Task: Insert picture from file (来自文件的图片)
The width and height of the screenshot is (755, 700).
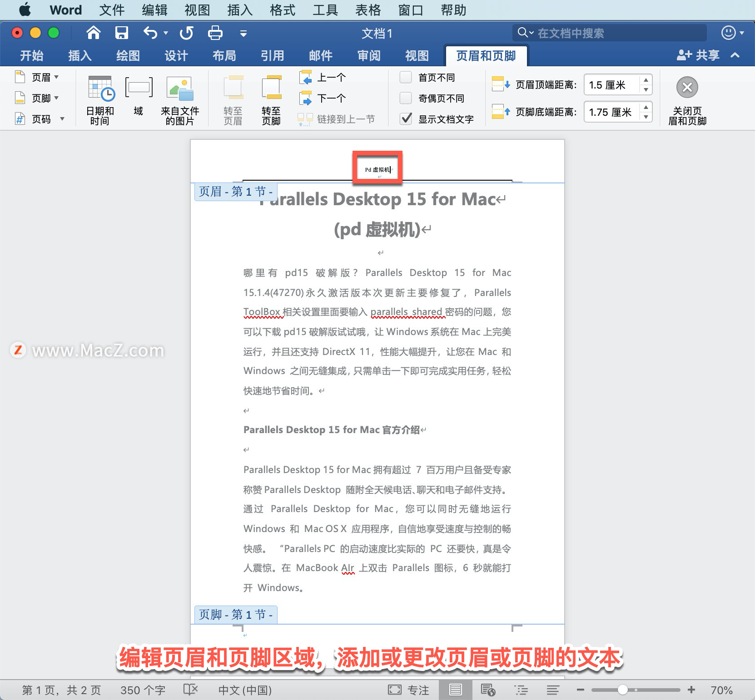Action: tap(180, 100)
